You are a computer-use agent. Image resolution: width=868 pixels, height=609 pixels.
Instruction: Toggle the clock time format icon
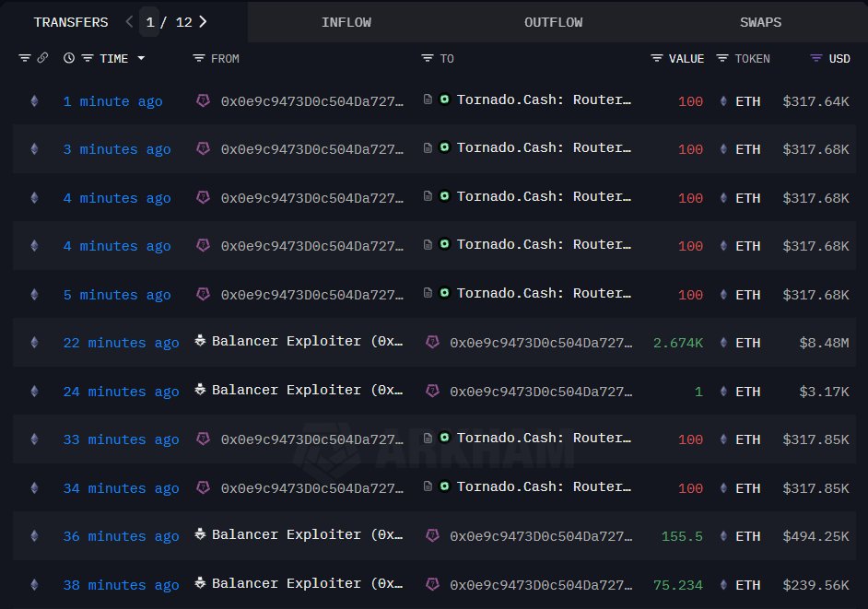point(69,57)
